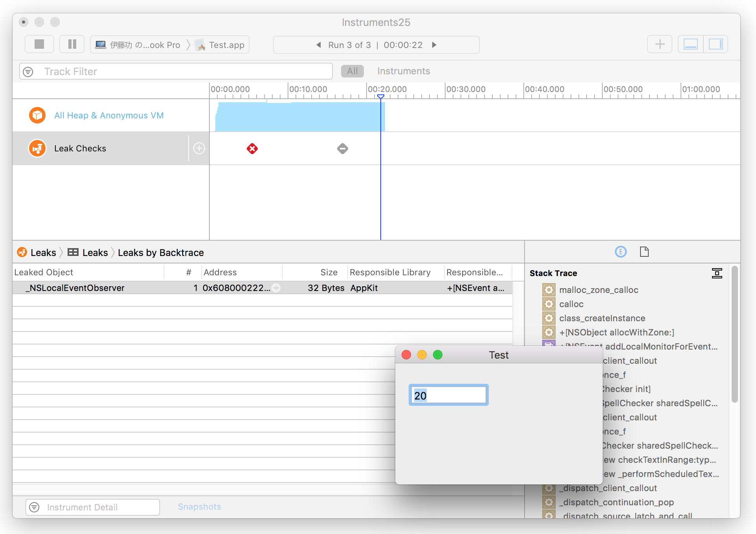
Task: Show the Run Info document tab
Action: (x=644, y=252)
